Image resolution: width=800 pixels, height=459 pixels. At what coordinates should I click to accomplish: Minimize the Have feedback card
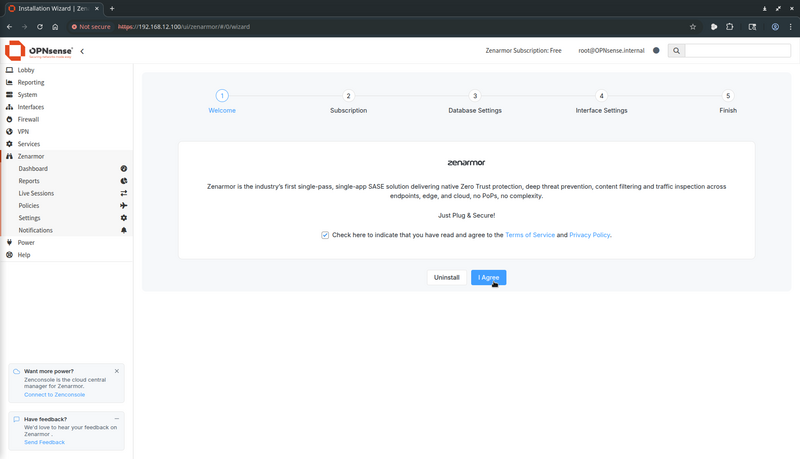pos(117,419)
